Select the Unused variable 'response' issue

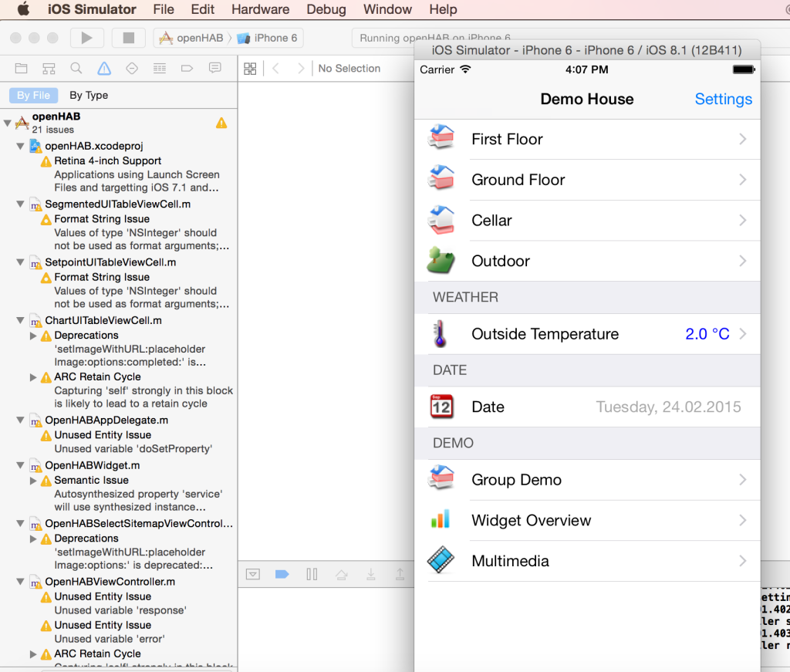(120, 610)
